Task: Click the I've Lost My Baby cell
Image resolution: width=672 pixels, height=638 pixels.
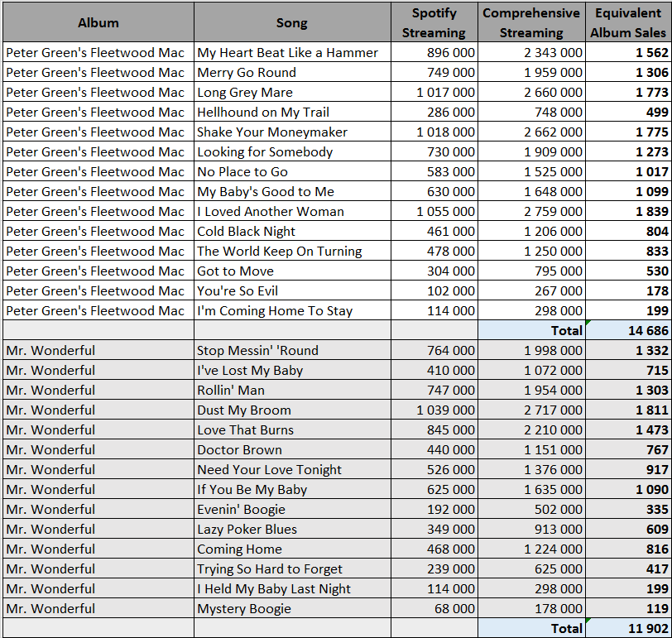Action: click(292, 370)
